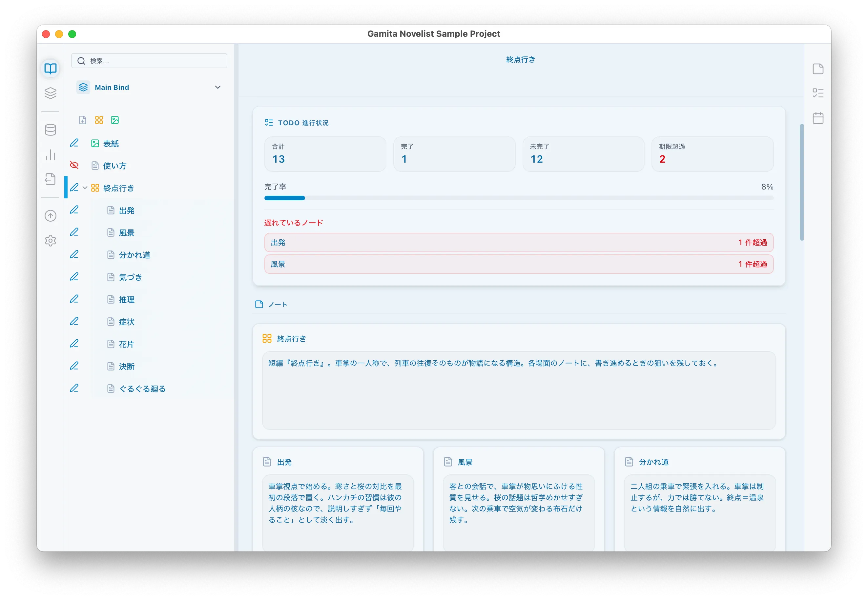Toggle pen icon for 症状 row
868x600 pixels.
(x=74, y=321)
